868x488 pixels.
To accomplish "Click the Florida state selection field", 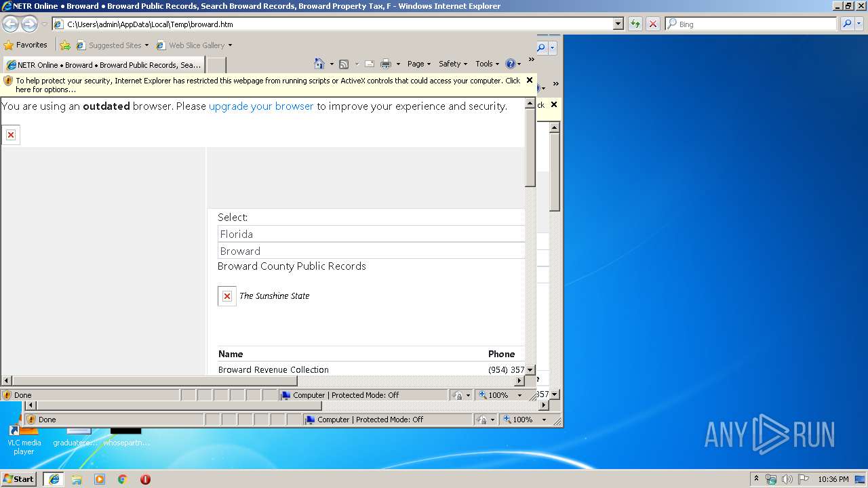I will pyautogui.click(x=371, y=234).
